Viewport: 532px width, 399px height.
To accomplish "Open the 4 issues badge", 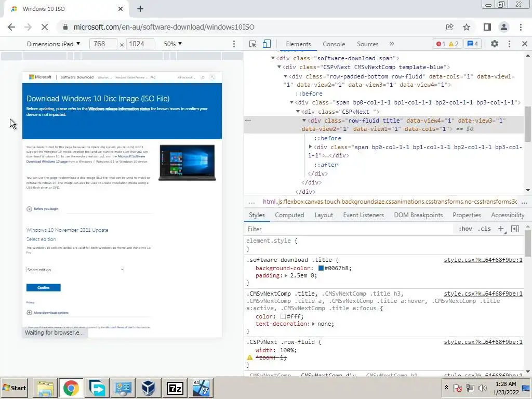I will tap(473, 44).
